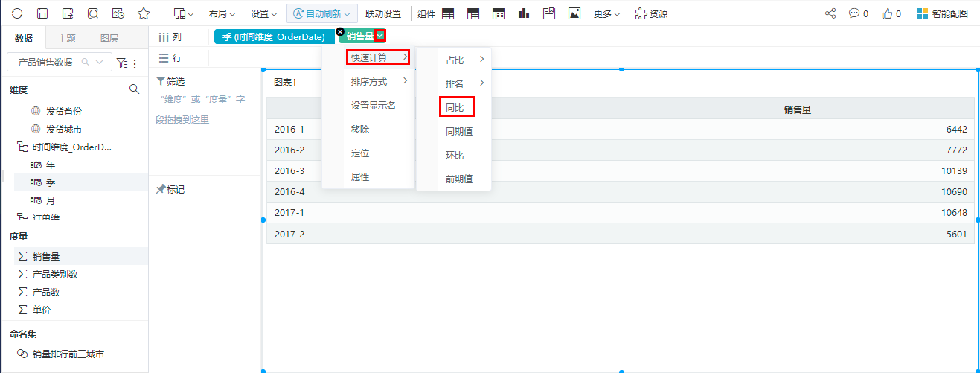Expand the 占比 submenu option
The height and width of the screenshot is (373, 980).
454,60
